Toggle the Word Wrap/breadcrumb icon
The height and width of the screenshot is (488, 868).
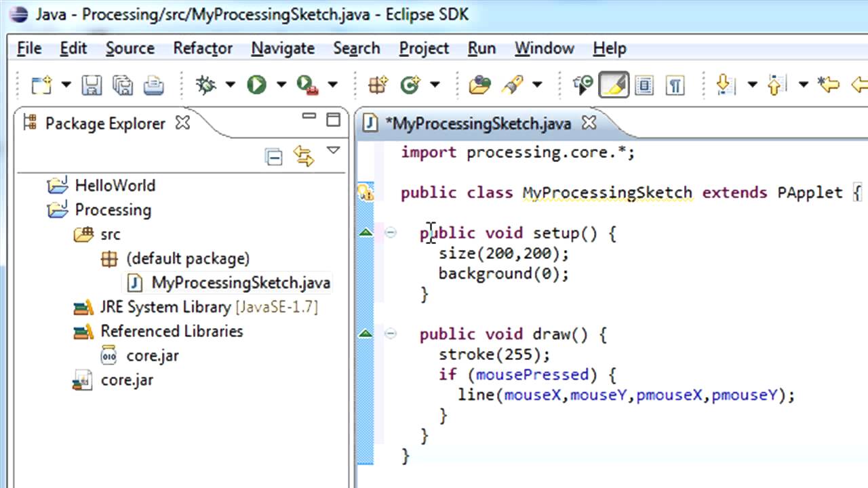coord(582,85)
